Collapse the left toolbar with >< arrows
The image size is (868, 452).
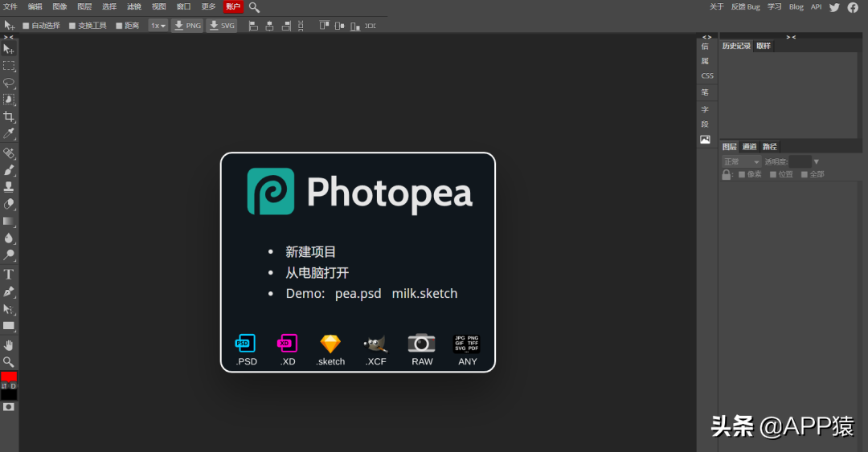9,37
